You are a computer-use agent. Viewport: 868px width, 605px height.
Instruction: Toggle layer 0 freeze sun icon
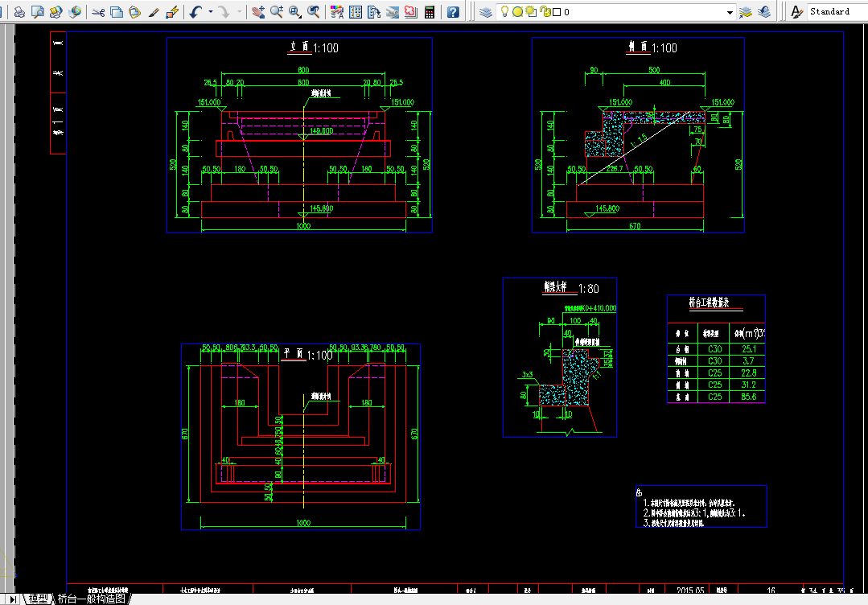click(x=517, y=11)
